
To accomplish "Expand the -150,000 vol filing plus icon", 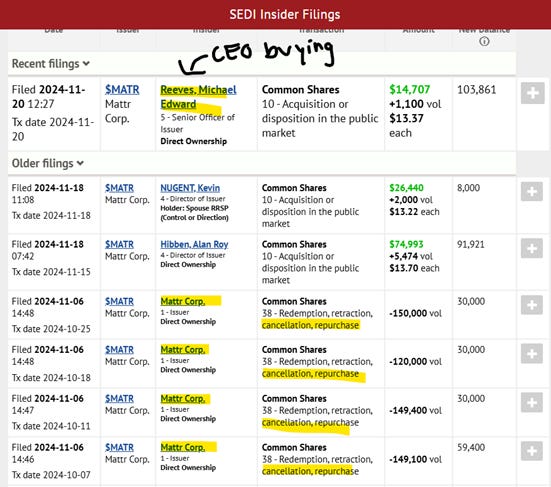I will [532, 305].
